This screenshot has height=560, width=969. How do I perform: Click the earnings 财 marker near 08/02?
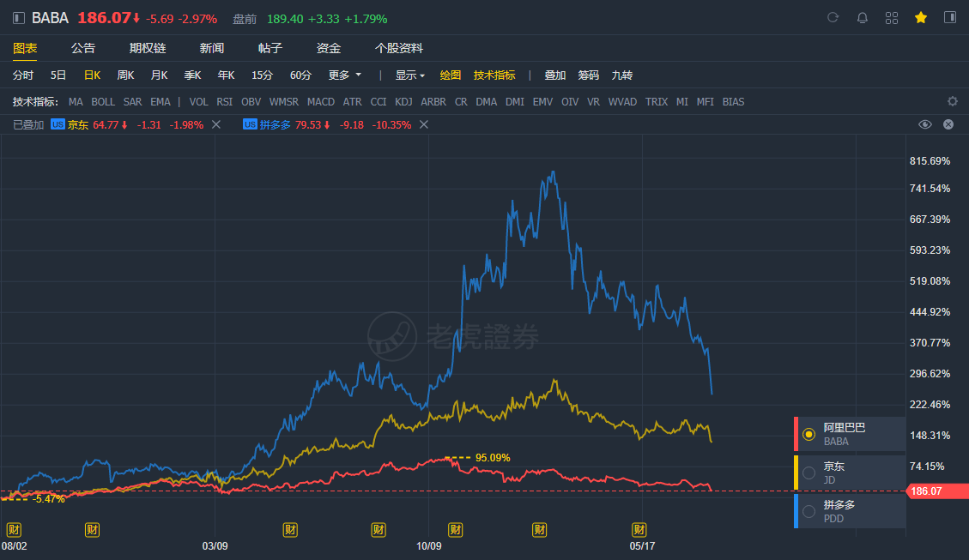point(14,530)
